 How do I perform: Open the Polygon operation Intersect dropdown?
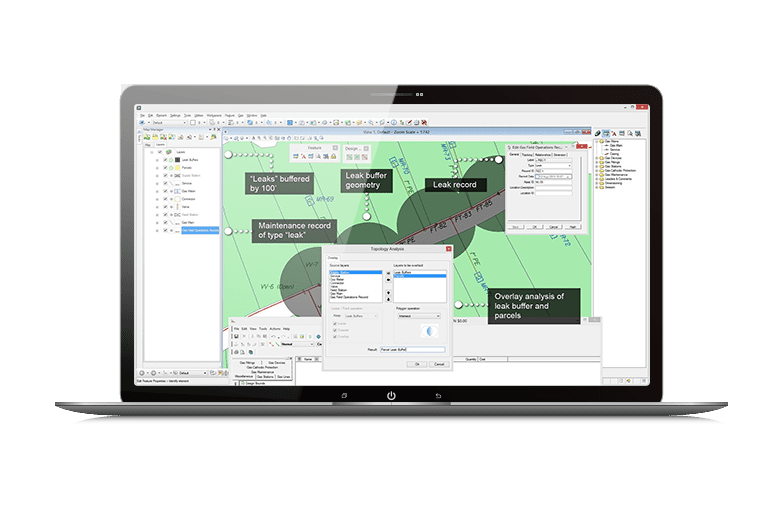point(418,315)
